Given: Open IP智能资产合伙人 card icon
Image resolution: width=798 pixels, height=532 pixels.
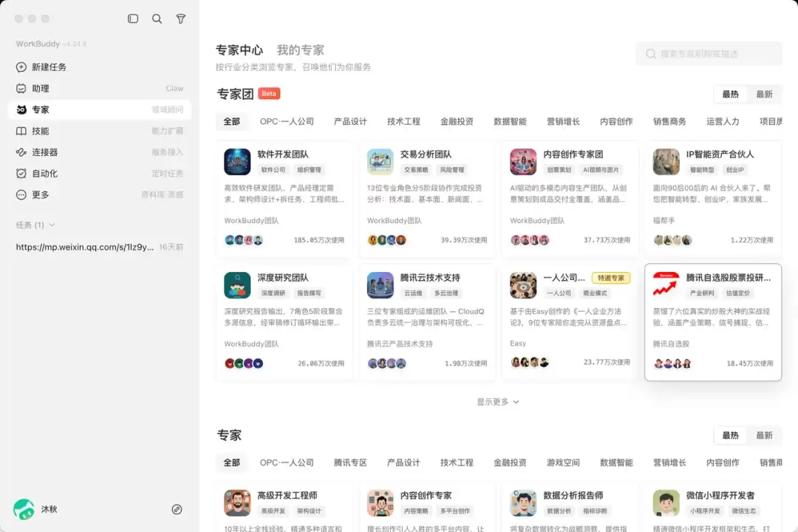Looking at the screenshot, I should pos(666,162).
